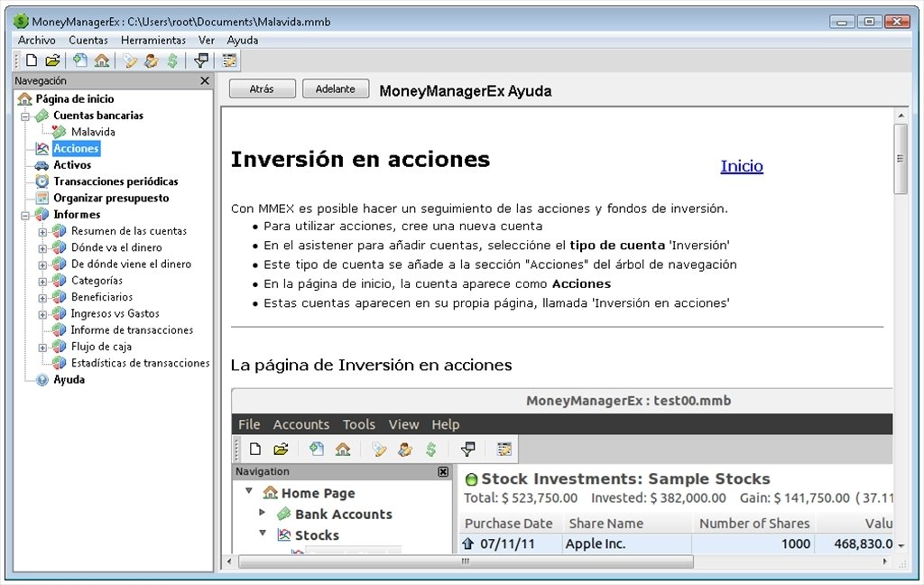
Task: Expand Dónde va el dinero report
Action: click(x=43, y=248)
